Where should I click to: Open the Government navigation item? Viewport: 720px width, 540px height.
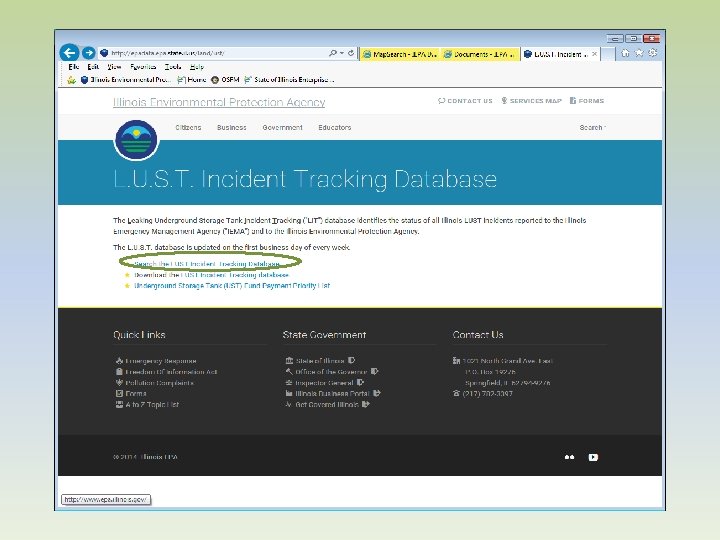282,128
